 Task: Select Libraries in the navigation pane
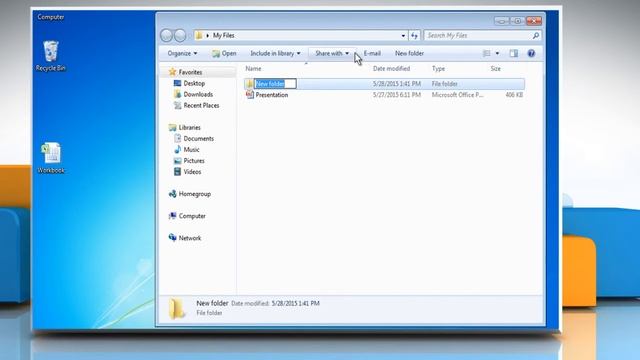tap(189, 127)
